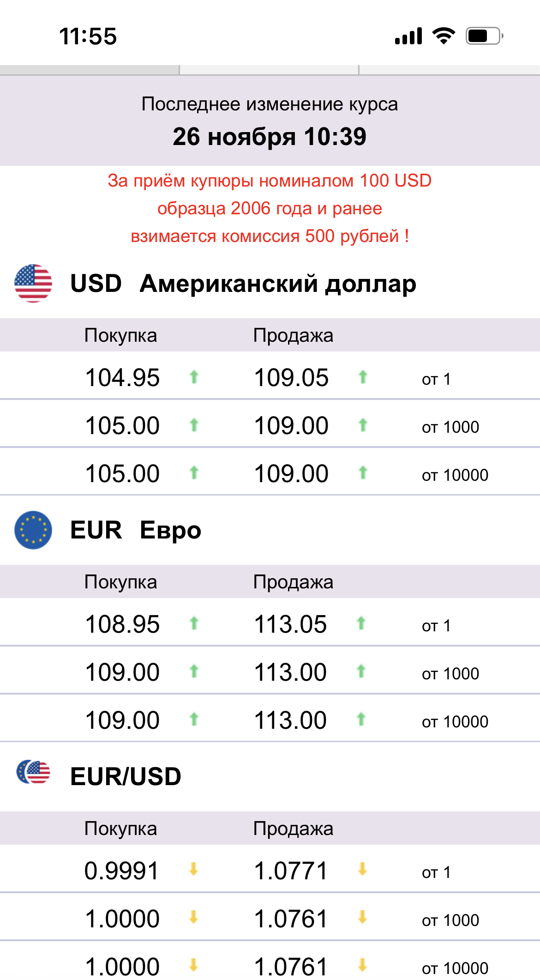540x980 pixels.
Task: Tap the EUR/USD combined flags icon
Action: (x=33, y=772)
